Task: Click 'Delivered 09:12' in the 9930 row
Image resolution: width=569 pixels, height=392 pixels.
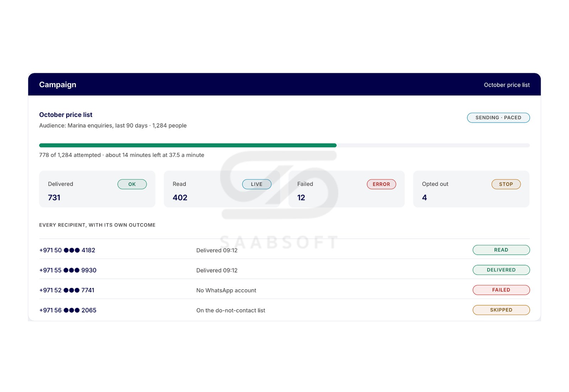Action: pyautogui.click(x=217, y=270)
